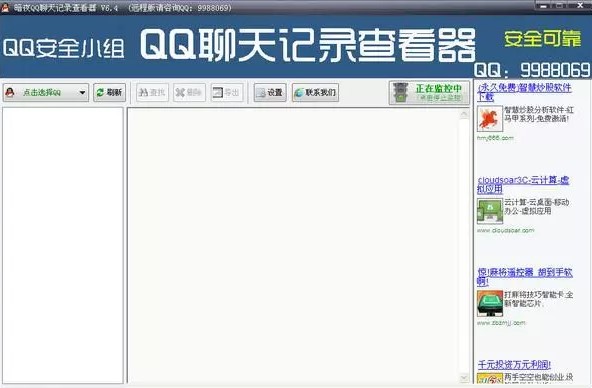Click the 云计算-云桌面-移动办公 description text
592x388 pixels.
tap(537, 206)
